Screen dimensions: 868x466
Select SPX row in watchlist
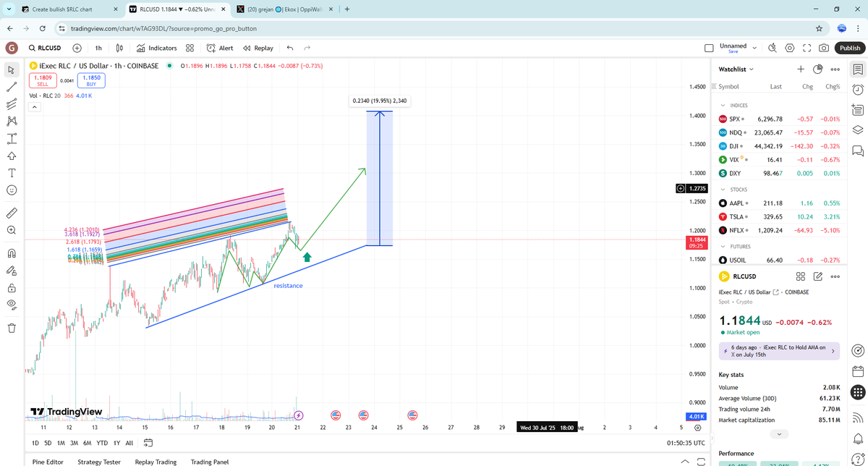tap(780, 119)
